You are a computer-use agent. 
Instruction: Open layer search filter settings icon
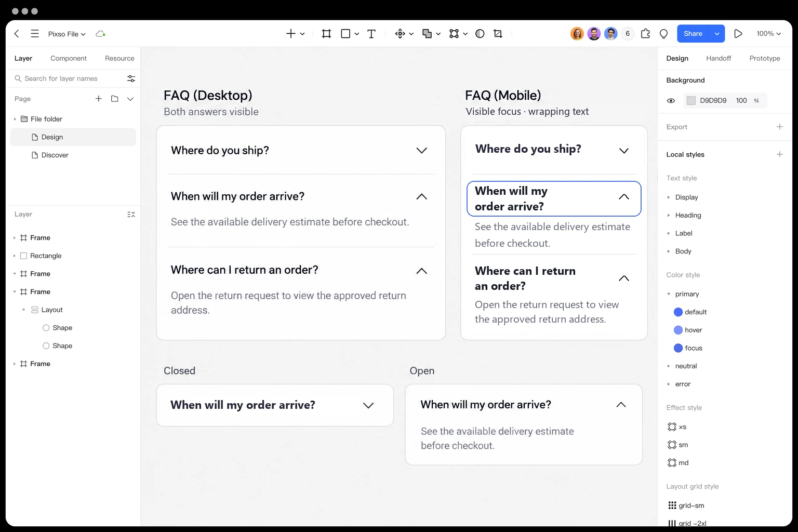click(x=131, y=78)
